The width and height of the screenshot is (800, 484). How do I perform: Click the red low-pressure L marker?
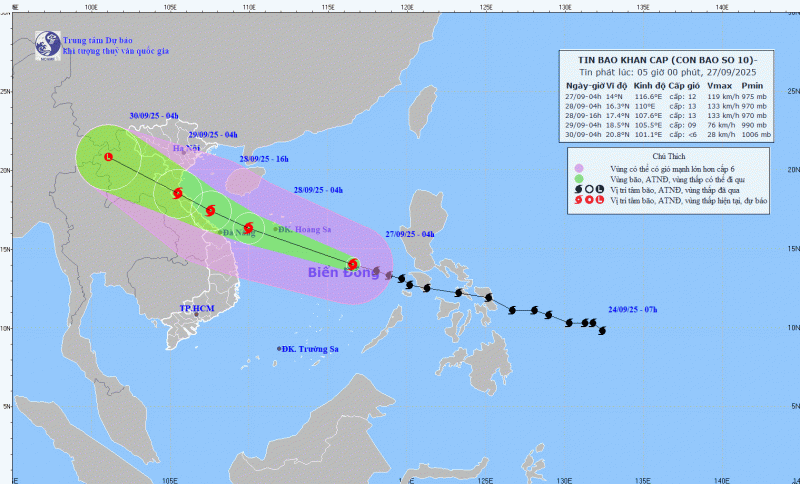click(x=108, y=157)
